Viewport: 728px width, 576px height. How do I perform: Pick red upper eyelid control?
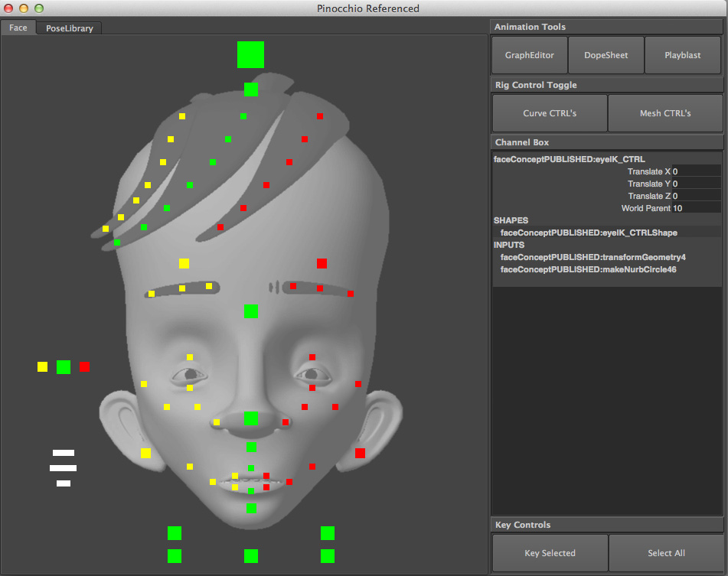pos(312,357)
